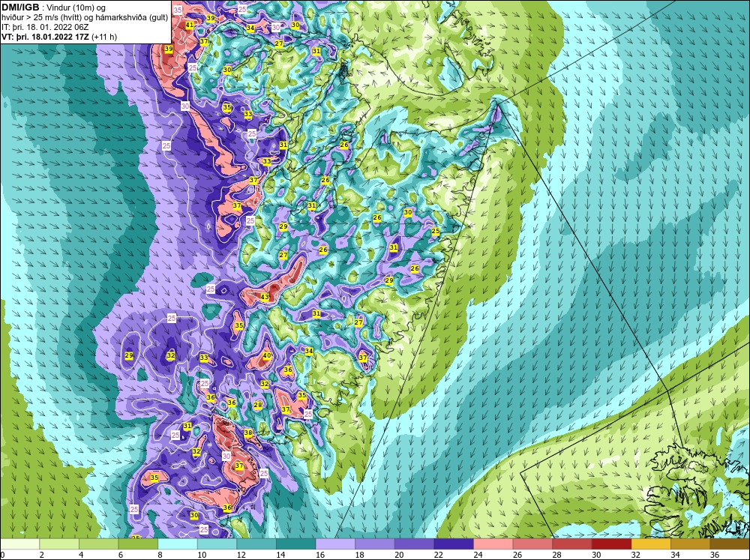Click the yellow 40 gust label
The height and width of the screenshot is (560, 750).
(x=267, y=355)
